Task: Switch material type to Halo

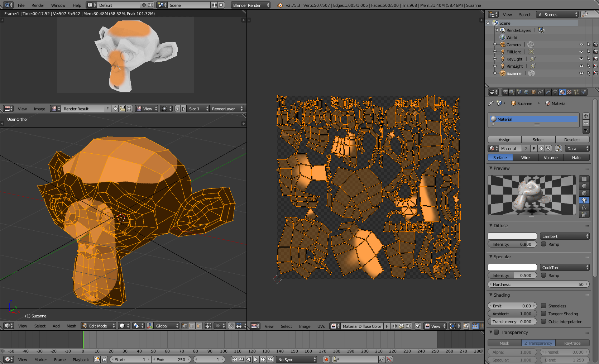Action: [x=576, y=157]
